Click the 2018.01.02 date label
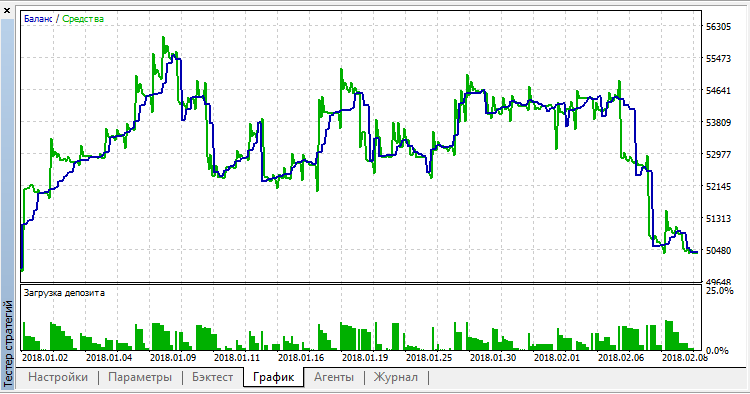 [45, 358]
